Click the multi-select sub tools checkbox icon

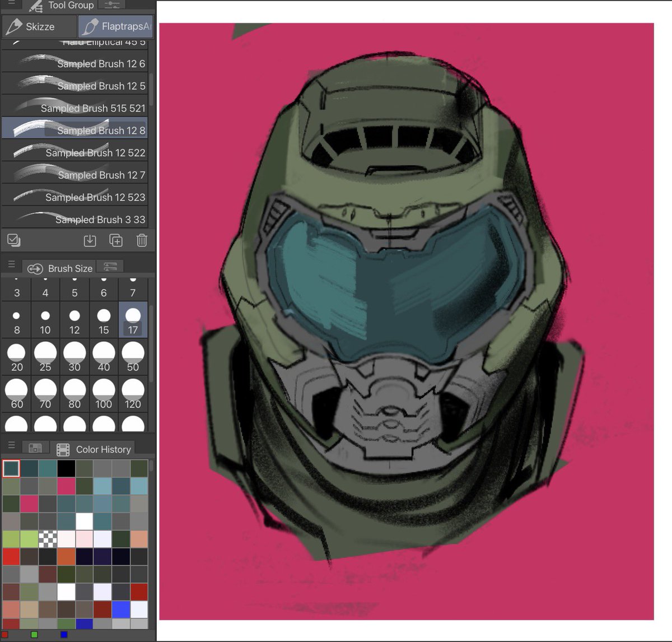[14, 240]
